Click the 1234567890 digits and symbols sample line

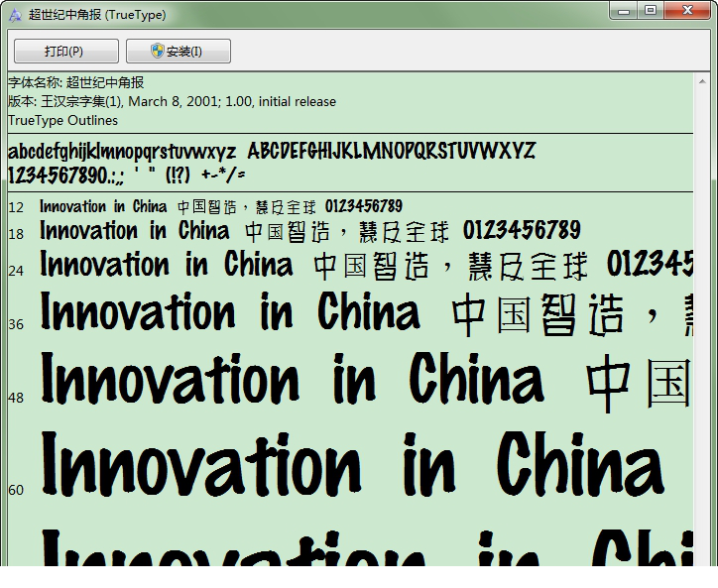[127, 175]
